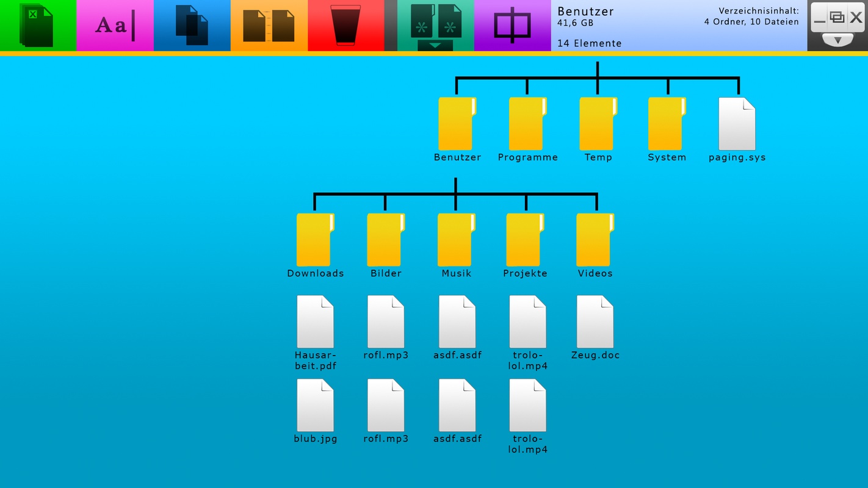
Task: Select the Benutzer folder icon in the tree
Action: pos(457,124)
